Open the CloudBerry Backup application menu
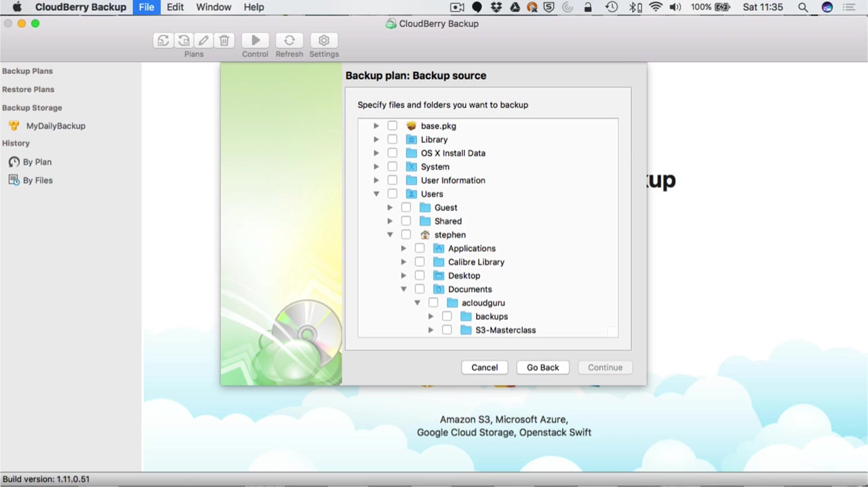The image size is (868, 488). click(81, 7)
